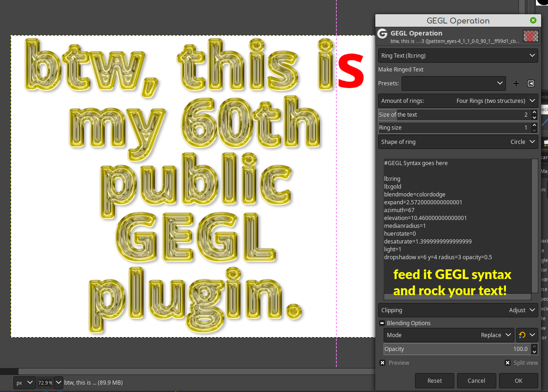Save current settings as a named preset
The height and width of the screenshot is (392, 548).
(x=516, y=83)
